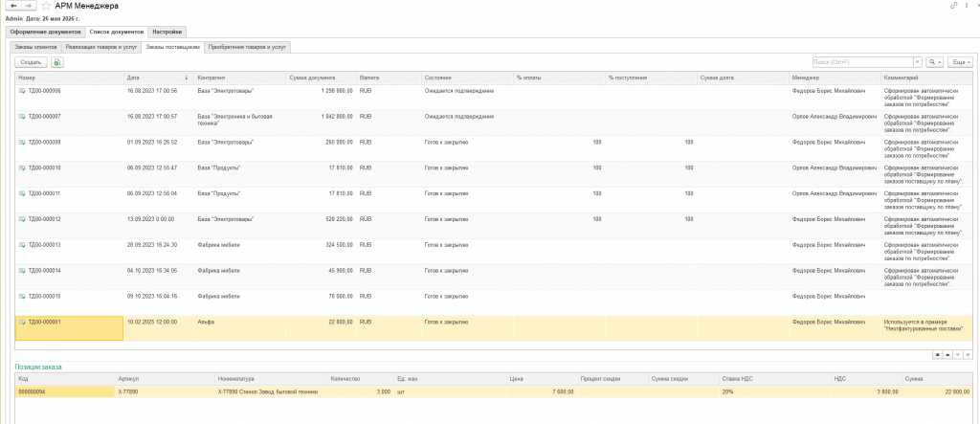The image size is (980, 424).
Task: Click the forward navigation arrow
Action: coord(28,6)
